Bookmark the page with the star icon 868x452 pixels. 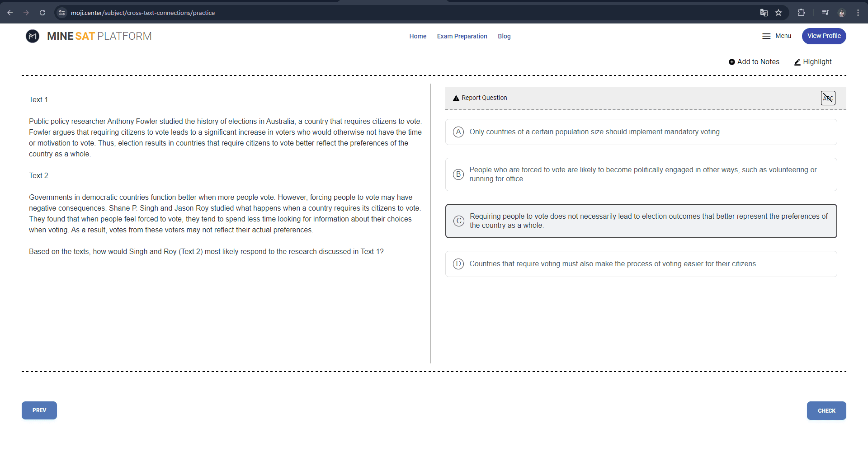(x=779, y=12)
